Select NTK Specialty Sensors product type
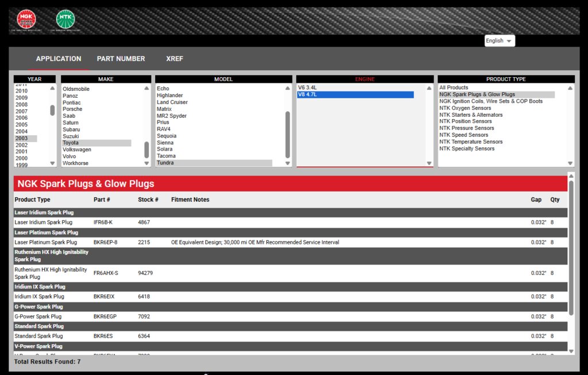Image resolution: width=588 pixels, height=375 pixels. pyautogui.click(x=467, y=148)
